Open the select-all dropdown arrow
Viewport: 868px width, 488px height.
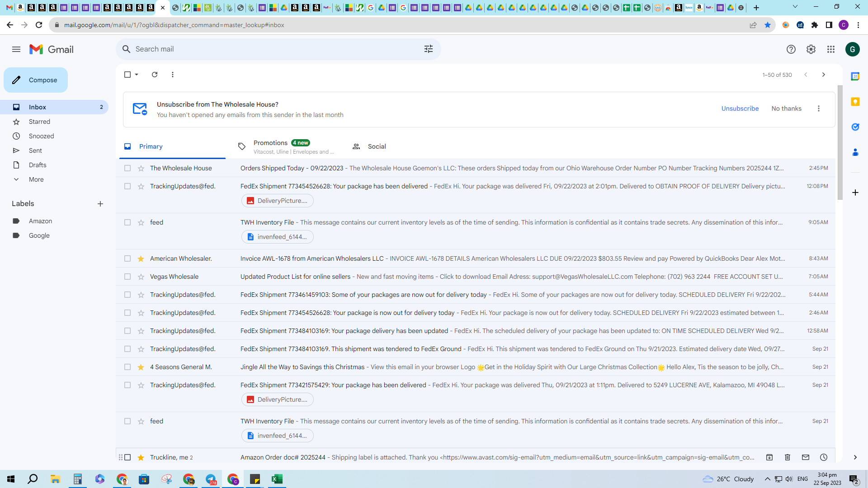pyautogui.click(x=137, y=75)
